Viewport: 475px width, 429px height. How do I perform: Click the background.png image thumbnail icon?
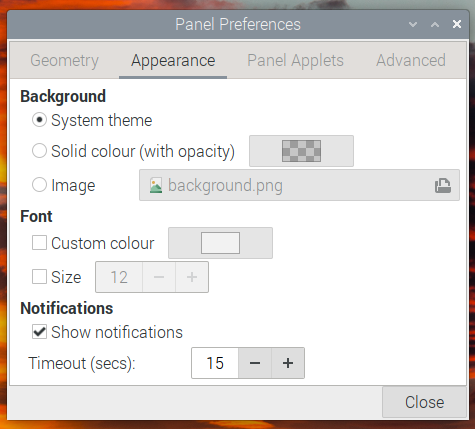click(x=156, y=185)
